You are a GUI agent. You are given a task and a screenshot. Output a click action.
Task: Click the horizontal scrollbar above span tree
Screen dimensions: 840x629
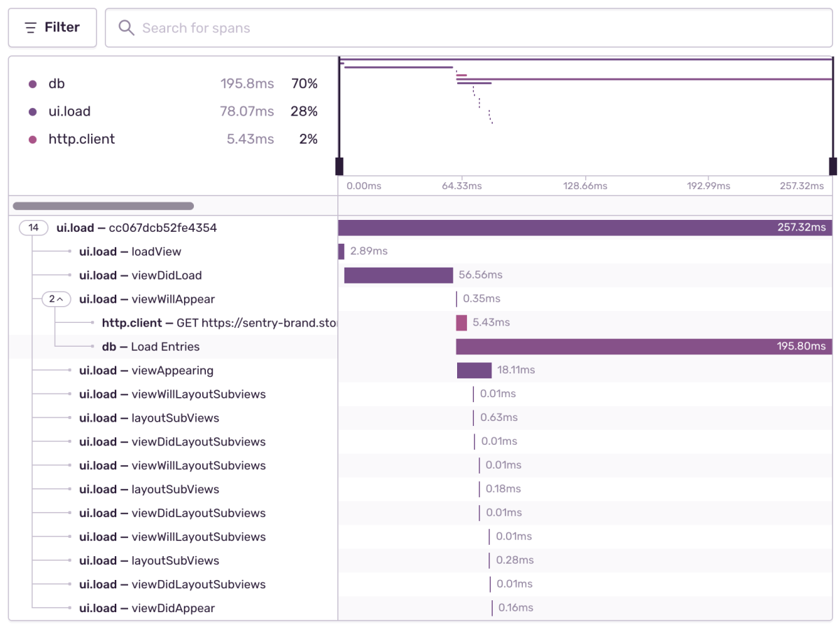pyautogui.click(x=104, y=206)
